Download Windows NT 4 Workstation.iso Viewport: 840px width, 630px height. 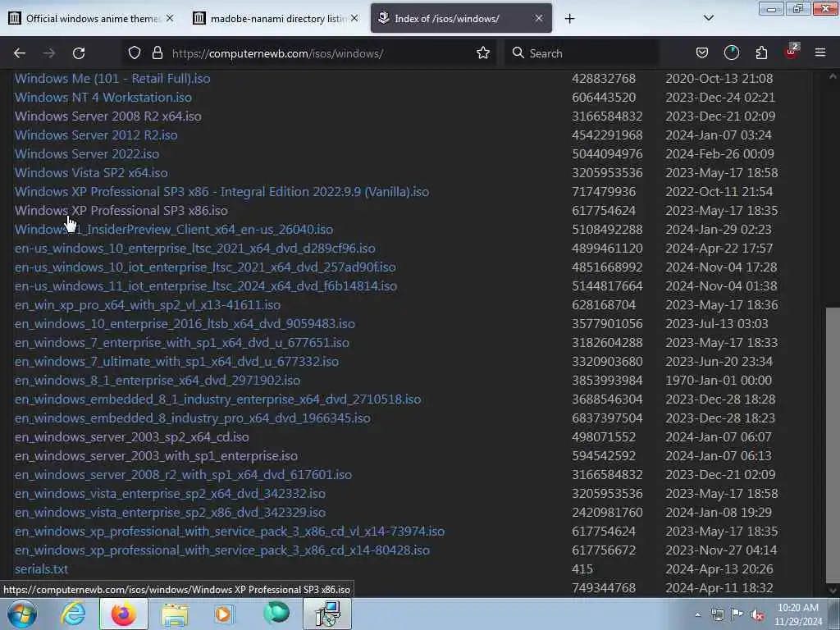(x=103, y=97)
